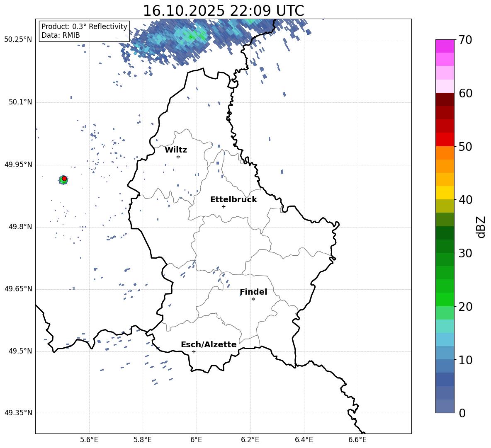
Task: Click the Findel cross marker
Action: 253,299
